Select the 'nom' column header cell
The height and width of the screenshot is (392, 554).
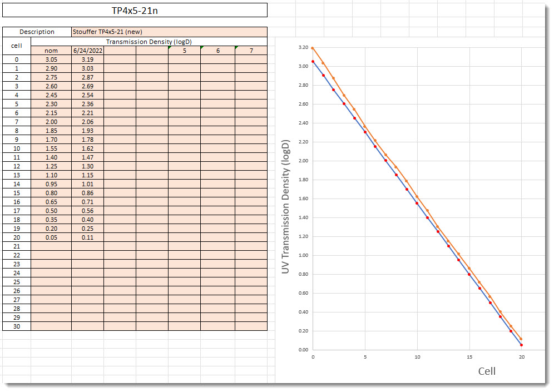tap(51, 51)
